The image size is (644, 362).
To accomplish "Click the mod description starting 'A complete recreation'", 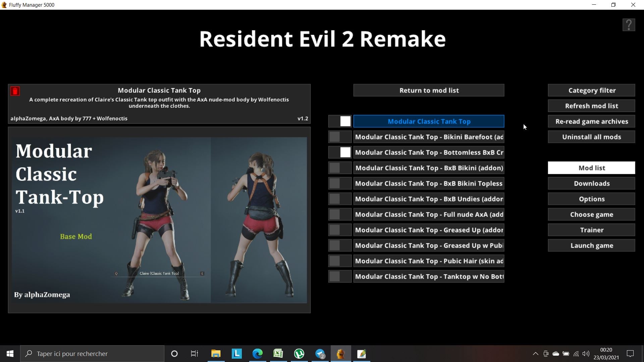I will click(x=159, y=103).
